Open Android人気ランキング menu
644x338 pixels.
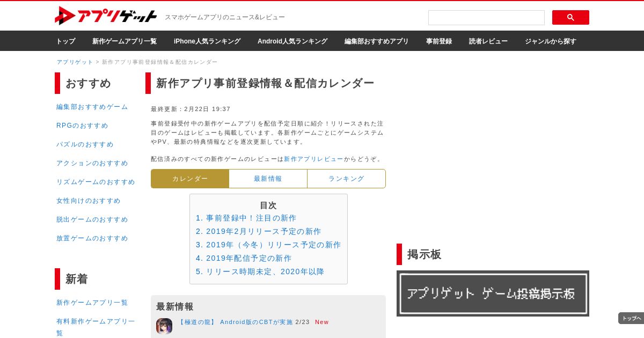292,41
